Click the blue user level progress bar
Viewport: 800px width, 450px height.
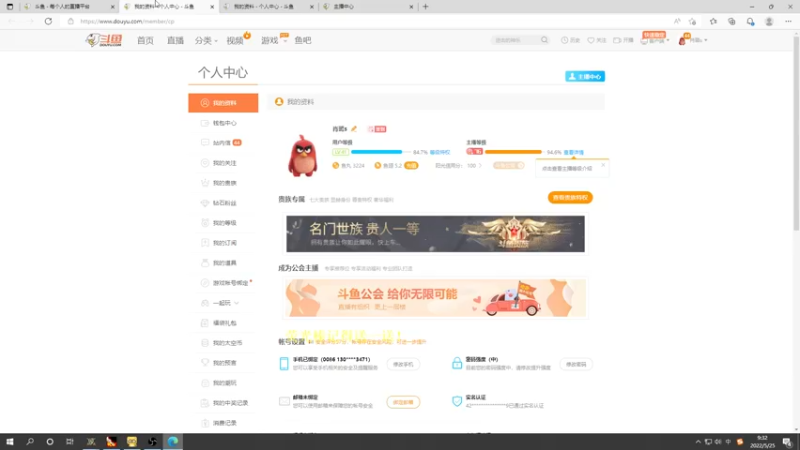coord(380,152)
